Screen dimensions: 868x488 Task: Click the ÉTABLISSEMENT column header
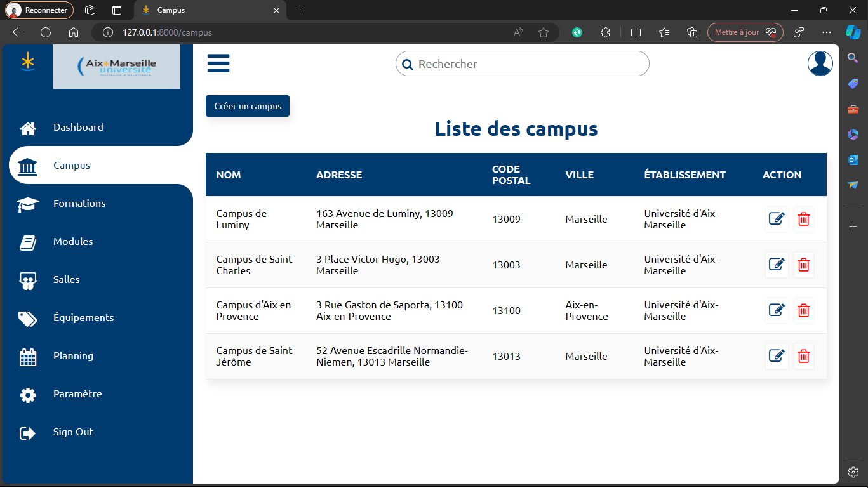tap(684, 175)
